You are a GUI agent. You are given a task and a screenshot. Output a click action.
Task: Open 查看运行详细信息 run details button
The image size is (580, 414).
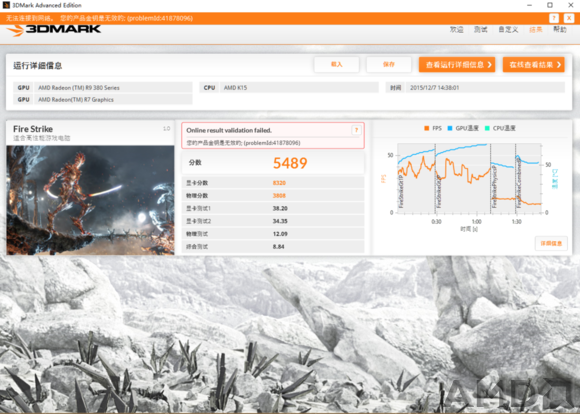point(457,65)
